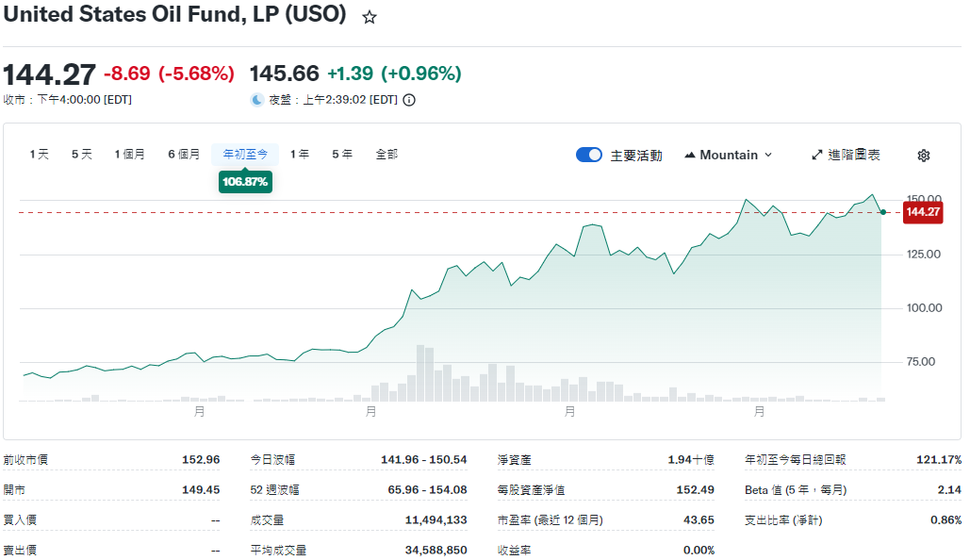Select the 1個月 range tab
The image size is (970, 560).
click(129, 154)
